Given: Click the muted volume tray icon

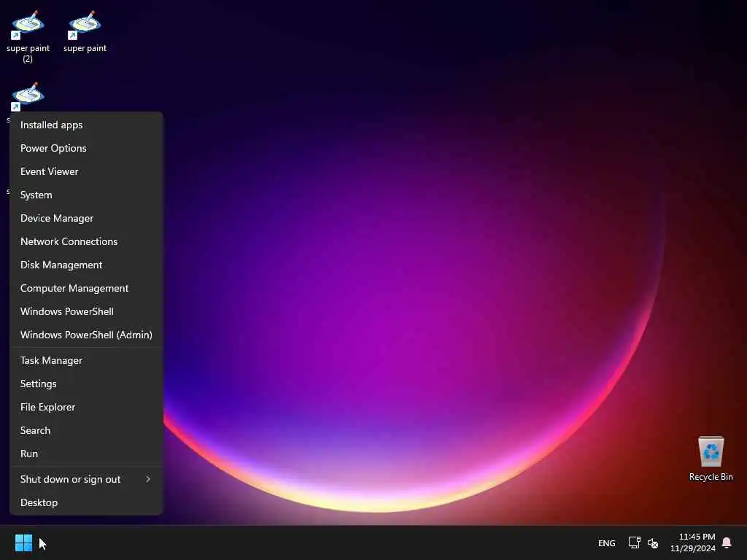Looking at the screenshot, I should point(653,542).
